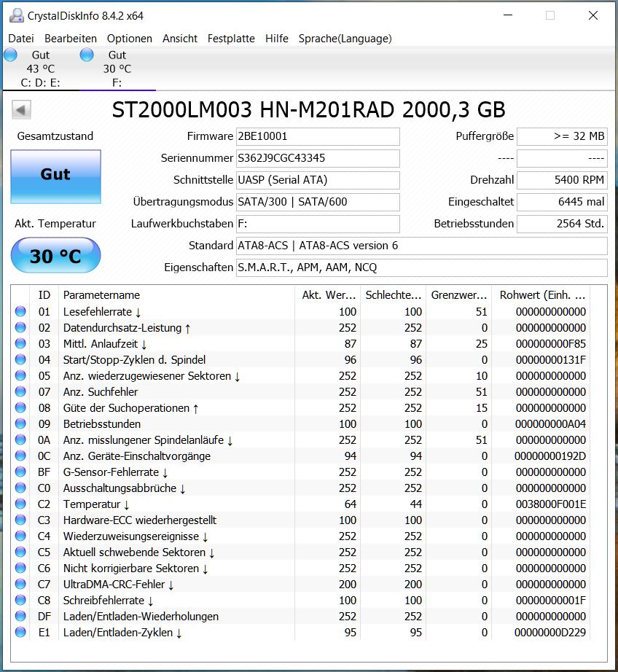Viewport: 618px width, 672px height.
Task: Switch to disk tab Gut 30 °C F:
Action: click(117, 69)
